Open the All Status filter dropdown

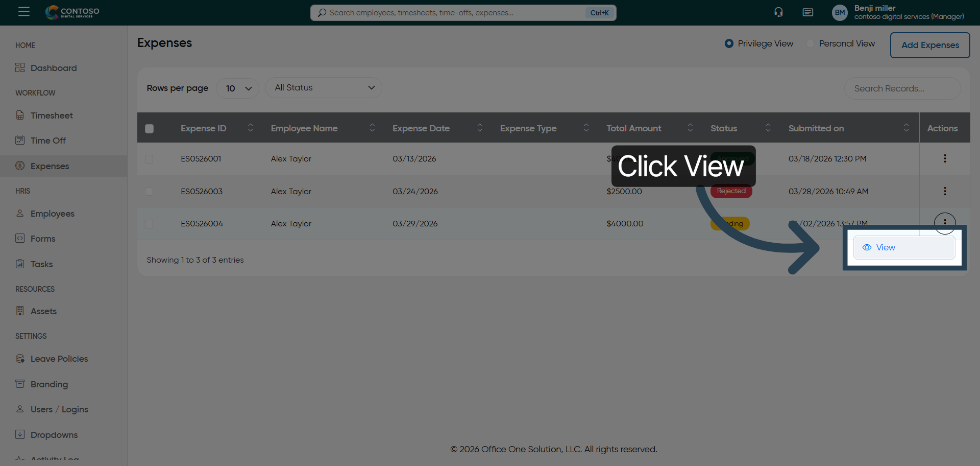point(324,88)
